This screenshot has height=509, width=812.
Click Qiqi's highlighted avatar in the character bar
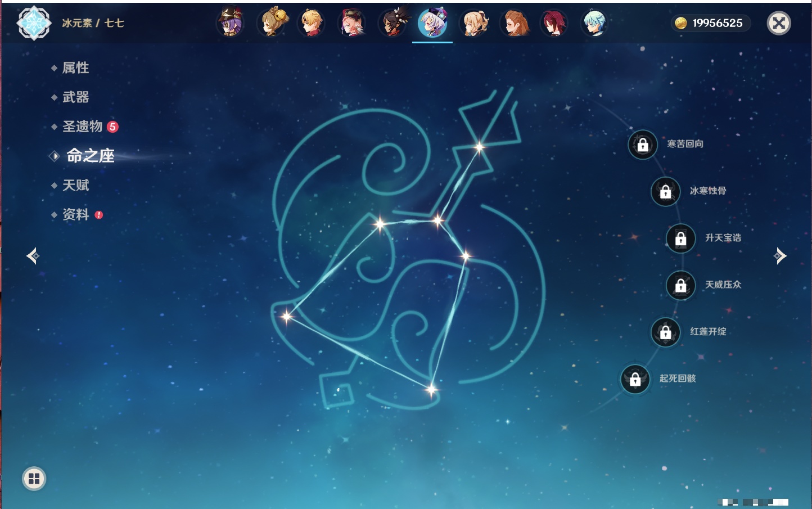[432, 23]
